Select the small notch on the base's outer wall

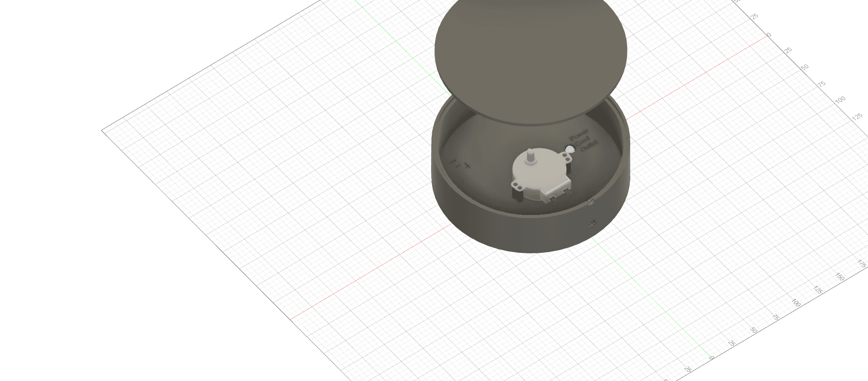[592, 224]
